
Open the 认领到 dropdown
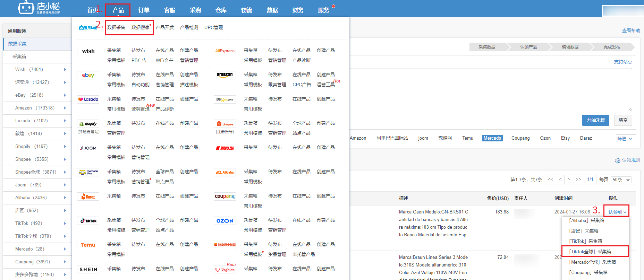tap(617, 212)
